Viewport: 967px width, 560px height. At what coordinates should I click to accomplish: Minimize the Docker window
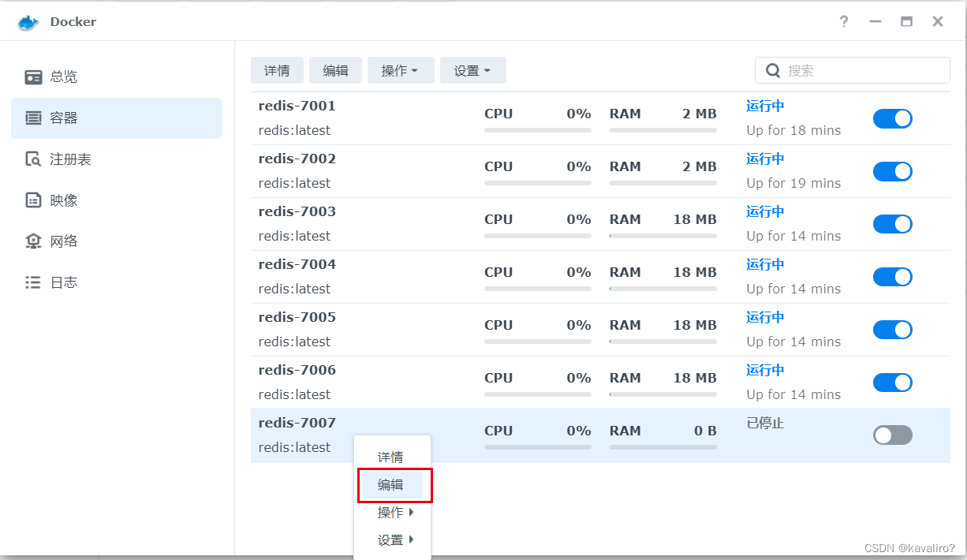pyautogui.click(x=876, y=22)
